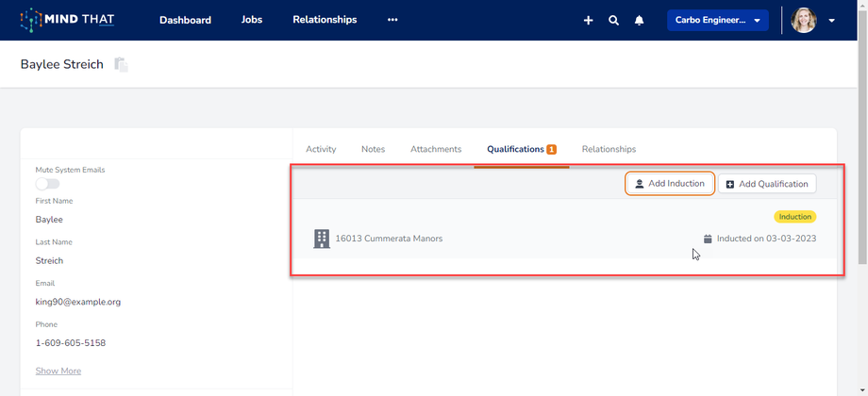The image size is (868, 396).
Task: Click calendar icon next to Inducted date
Action: click(708, 239)
